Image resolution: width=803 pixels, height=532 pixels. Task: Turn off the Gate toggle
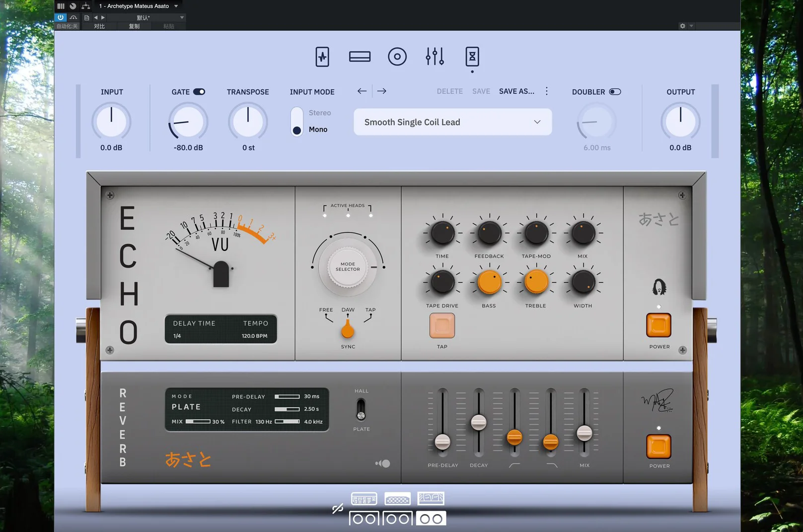199,92
